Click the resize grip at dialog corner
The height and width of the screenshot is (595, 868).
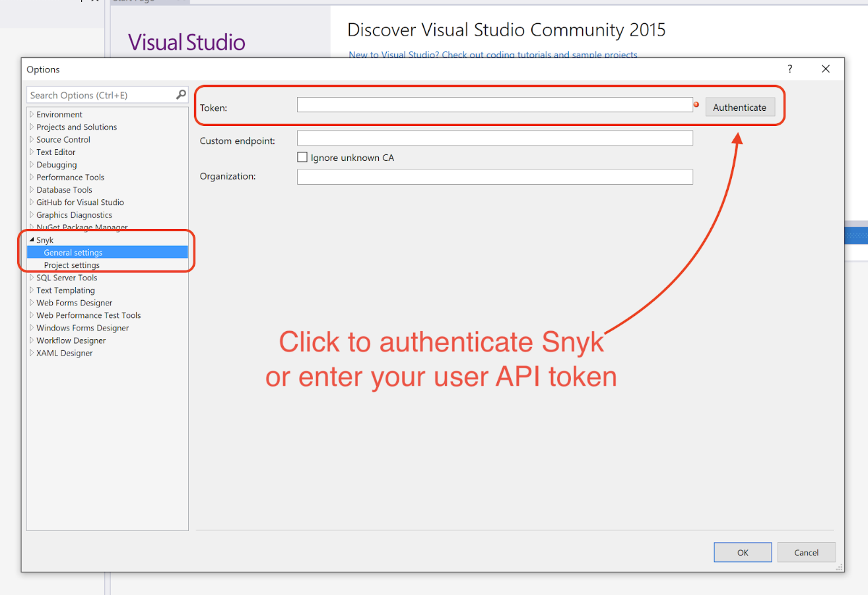coord(839,567)
